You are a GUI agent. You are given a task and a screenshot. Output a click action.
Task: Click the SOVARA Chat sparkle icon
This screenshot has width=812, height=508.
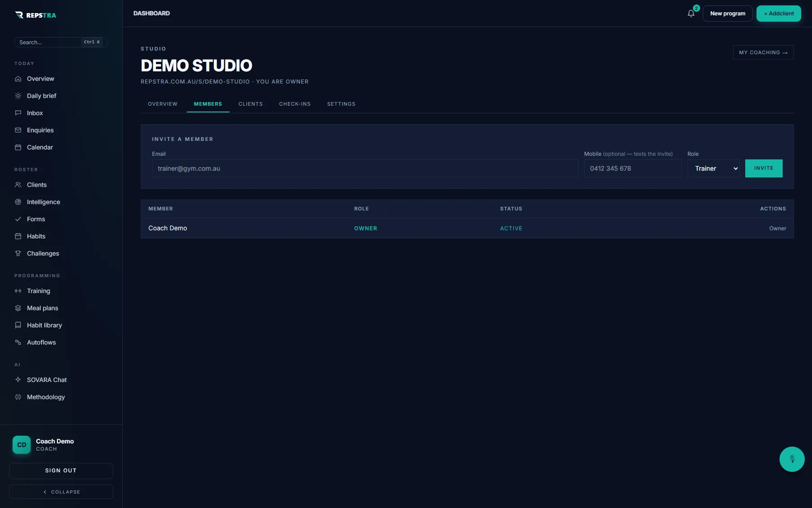(x=18, y=380)
